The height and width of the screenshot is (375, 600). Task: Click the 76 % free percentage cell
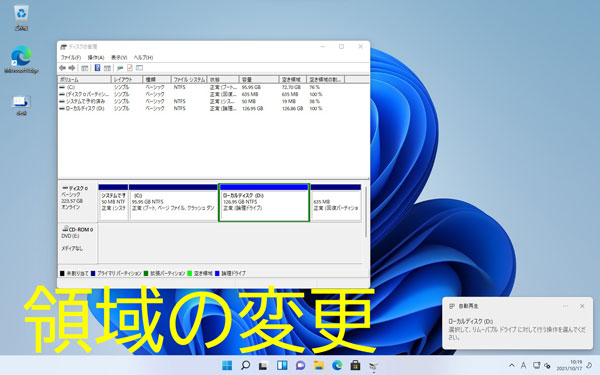coord(314,87)
